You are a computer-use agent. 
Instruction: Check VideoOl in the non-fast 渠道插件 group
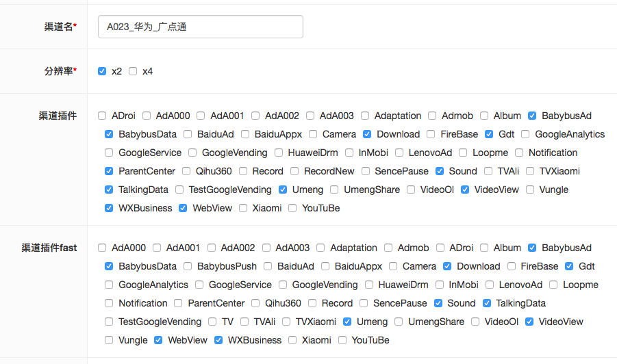click(x=411, y=190)
